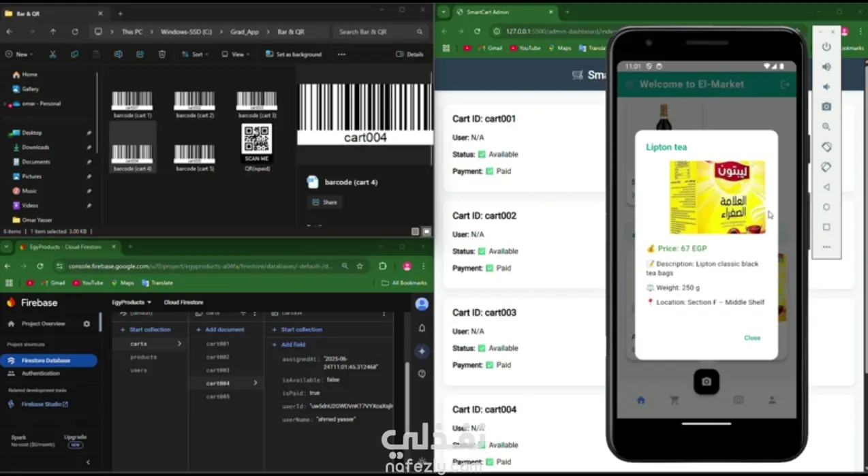Click the emulator overview square button

(826, 227)
